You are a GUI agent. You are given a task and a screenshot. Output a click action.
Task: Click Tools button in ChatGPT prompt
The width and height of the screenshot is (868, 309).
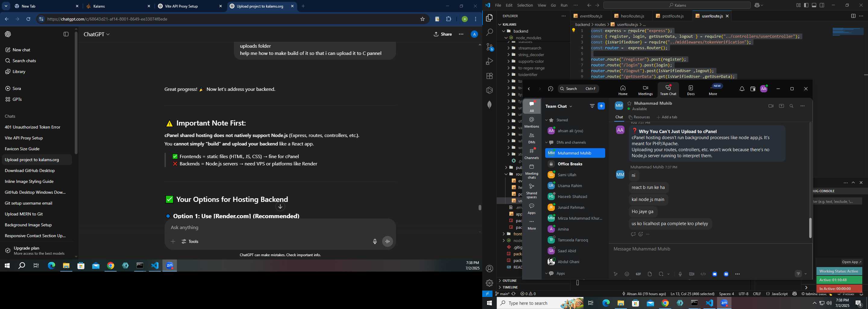point(190,241)
